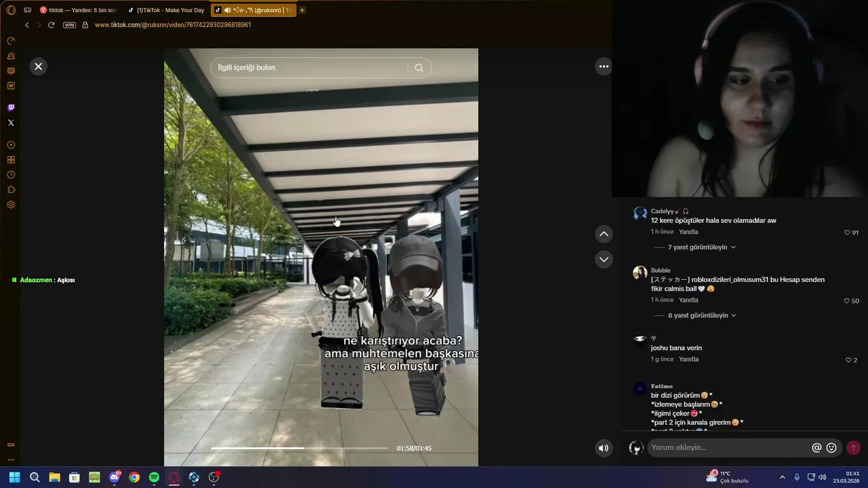Go back to previous page
Image resolution: width=868 pixels, height=488 pixels.
click(x=27, y=25)
